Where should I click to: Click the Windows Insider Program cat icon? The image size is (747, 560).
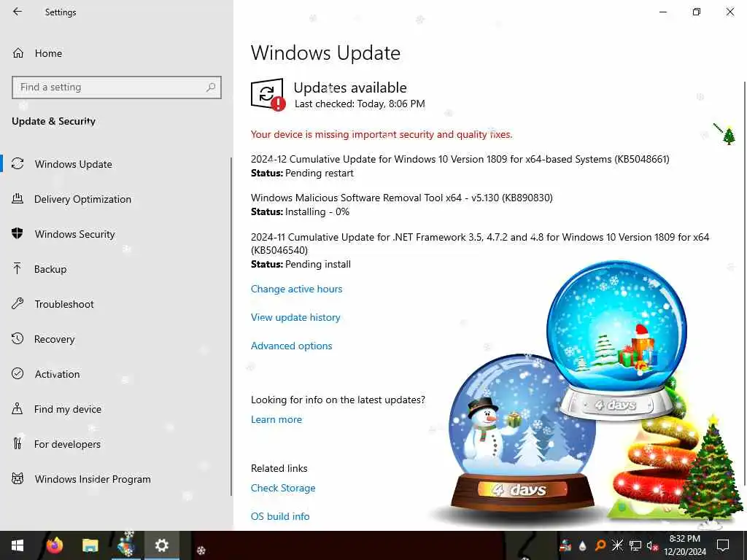(x=18, y=478)
